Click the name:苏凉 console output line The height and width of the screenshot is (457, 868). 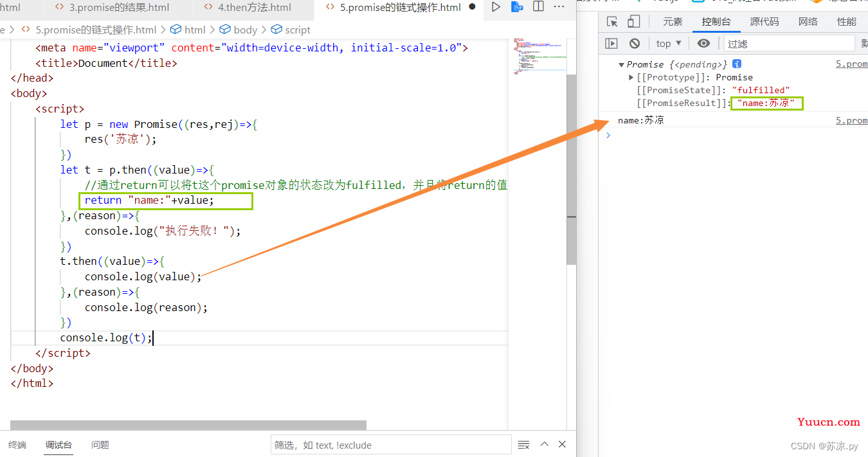click(641, 120)
